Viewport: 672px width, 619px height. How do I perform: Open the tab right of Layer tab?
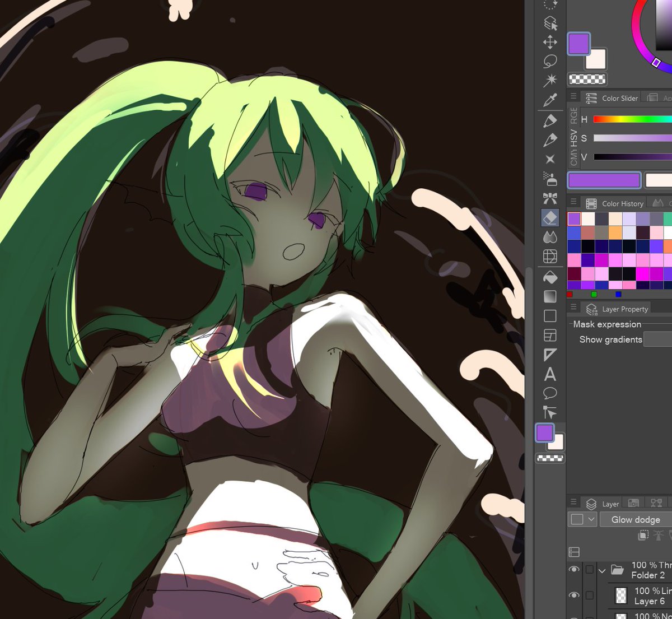[633, 503]
